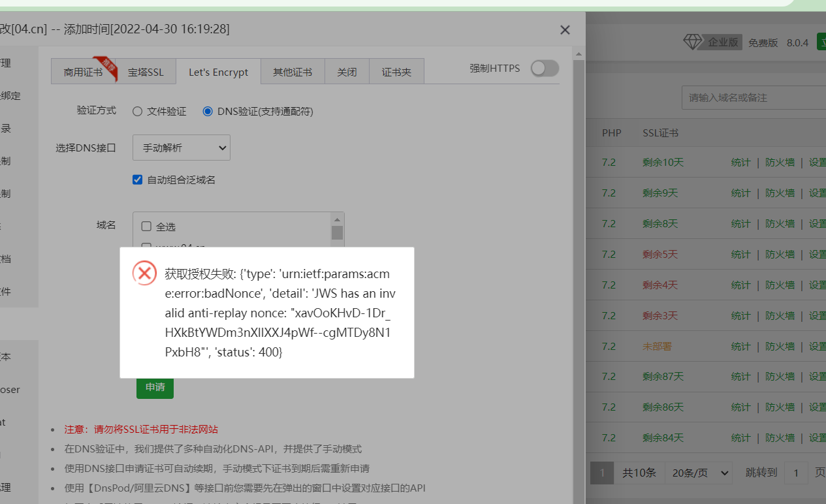Toggle the 强制HTTPS switch
This screenshot has height=504, width=826.
545,68
